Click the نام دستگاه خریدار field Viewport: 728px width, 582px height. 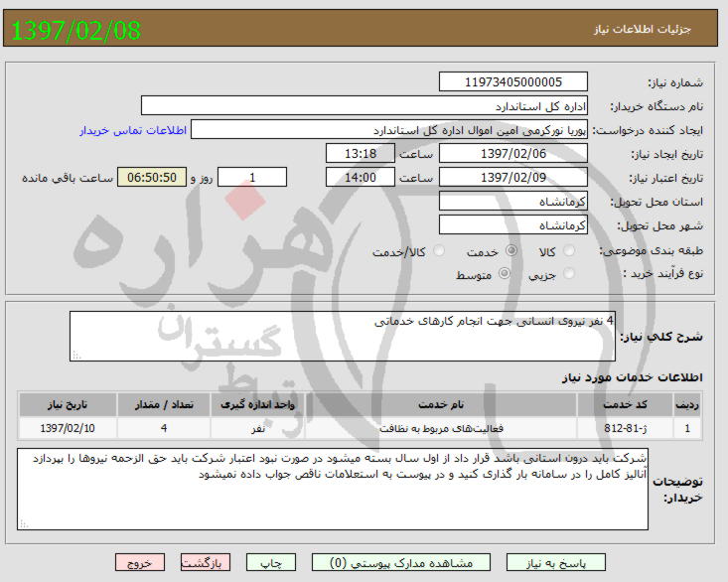coord(364,106)
